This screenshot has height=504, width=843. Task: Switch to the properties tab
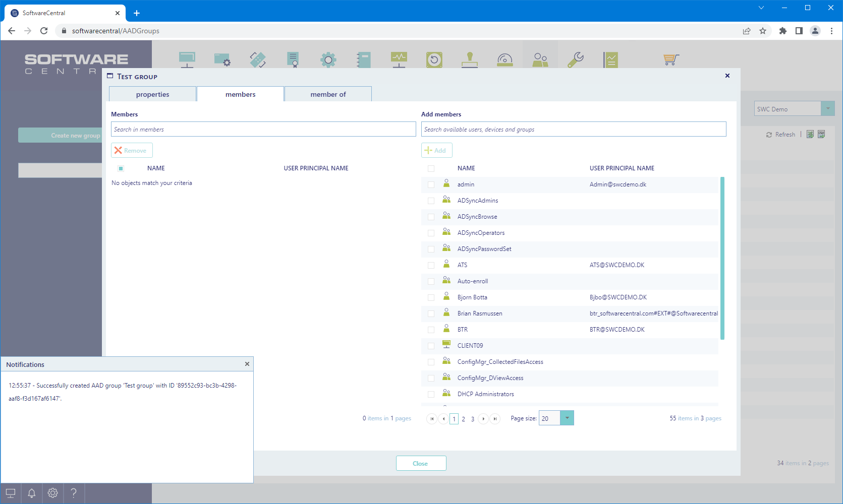[x=152, y=94]
